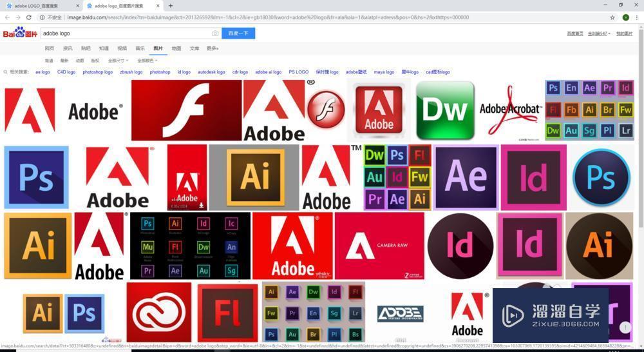
Task: Click the Baidu images logo
Action: (20, 33)
